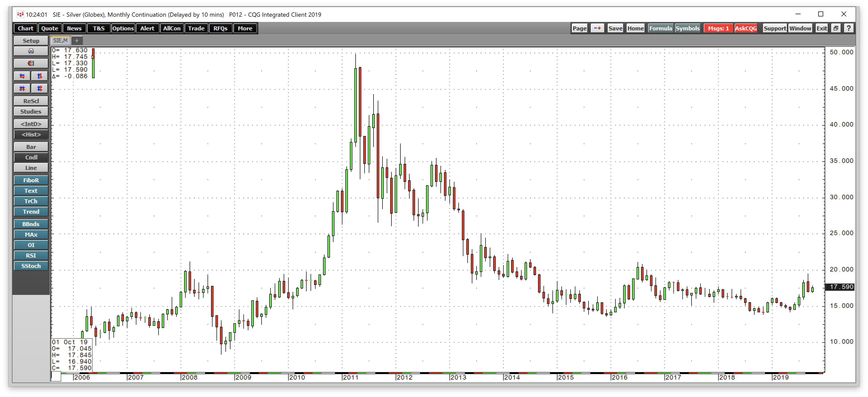Open the Studies panel
Screen dimensions: 868x397
tap(31, 111)
